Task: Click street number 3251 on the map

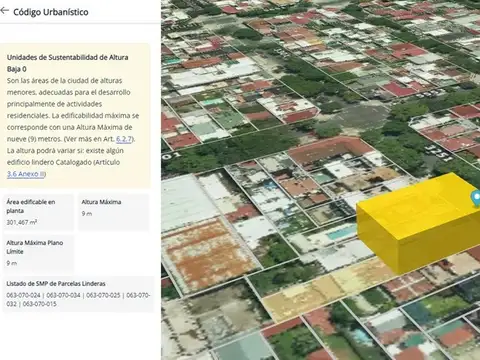Action: tap(439, 153)
